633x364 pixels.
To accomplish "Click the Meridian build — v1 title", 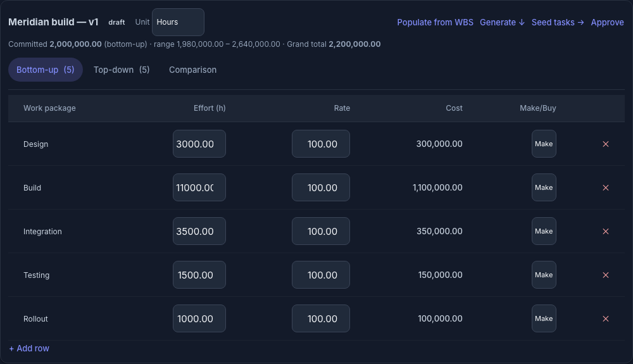I will 53,22.
